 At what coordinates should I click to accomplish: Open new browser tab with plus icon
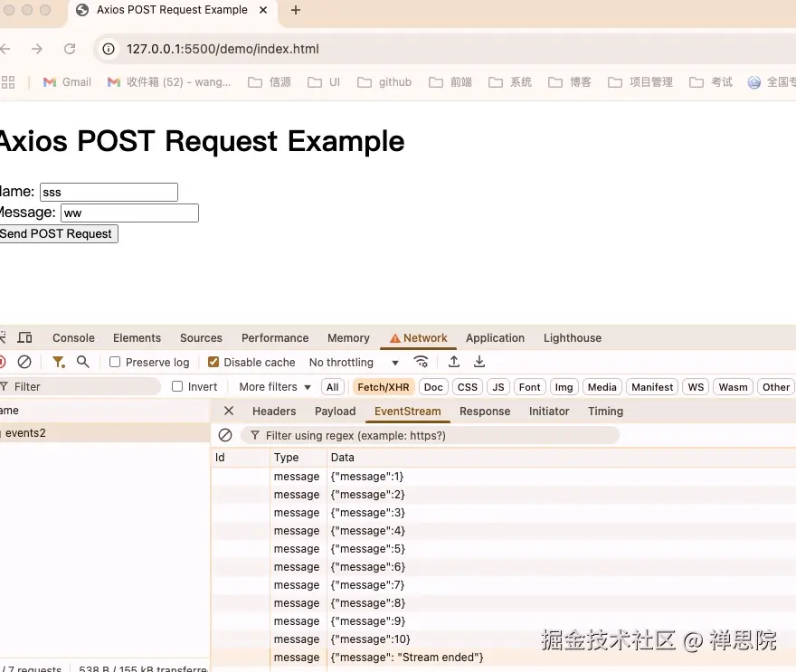click(x=296, y=10)
